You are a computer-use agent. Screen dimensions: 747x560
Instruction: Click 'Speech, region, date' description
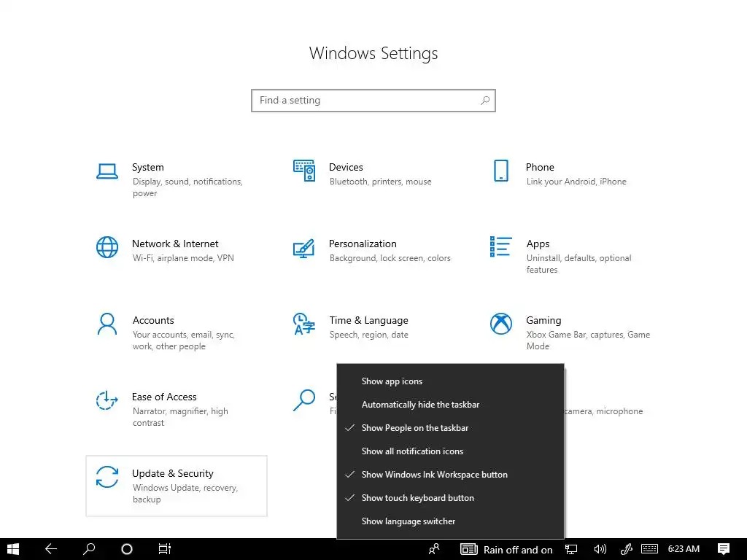coord(368,335)
